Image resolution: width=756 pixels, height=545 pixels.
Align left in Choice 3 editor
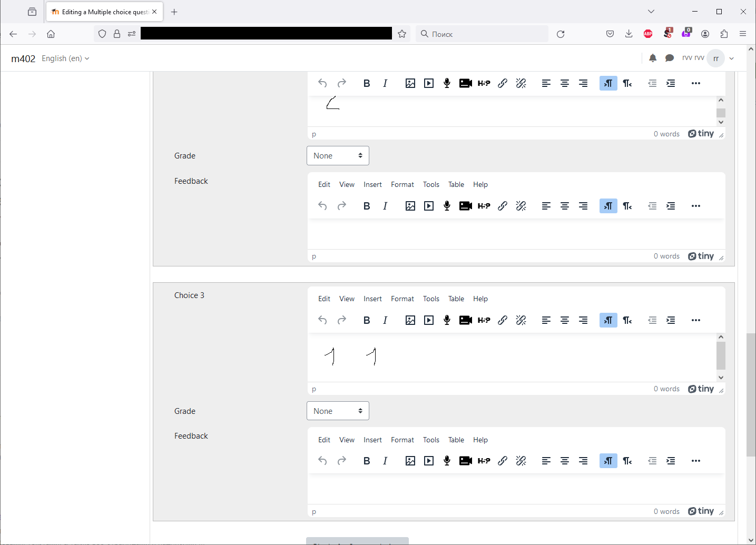546,320
